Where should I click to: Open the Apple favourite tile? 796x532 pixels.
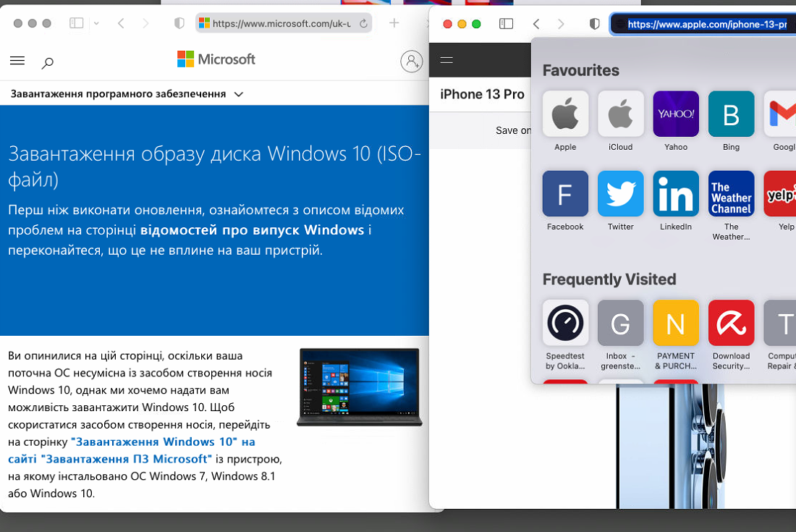point(565,114)
